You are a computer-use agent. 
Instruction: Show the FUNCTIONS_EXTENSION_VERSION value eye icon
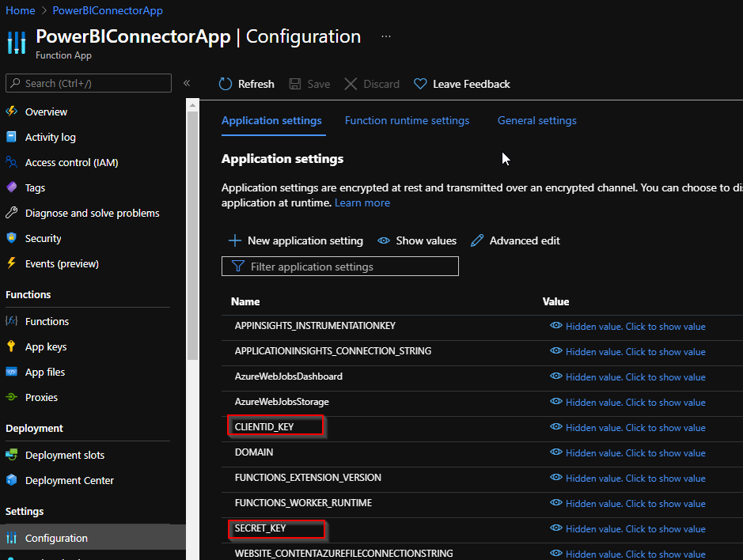[555, 477]
